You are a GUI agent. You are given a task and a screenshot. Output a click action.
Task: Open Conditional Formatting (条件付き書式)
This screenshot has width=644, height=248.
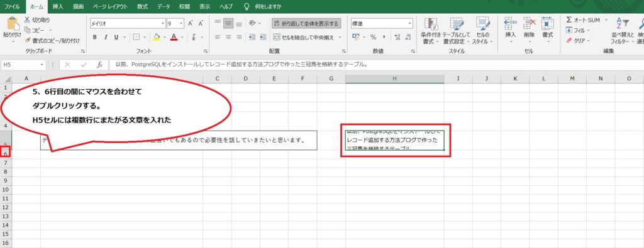point(430,31)
